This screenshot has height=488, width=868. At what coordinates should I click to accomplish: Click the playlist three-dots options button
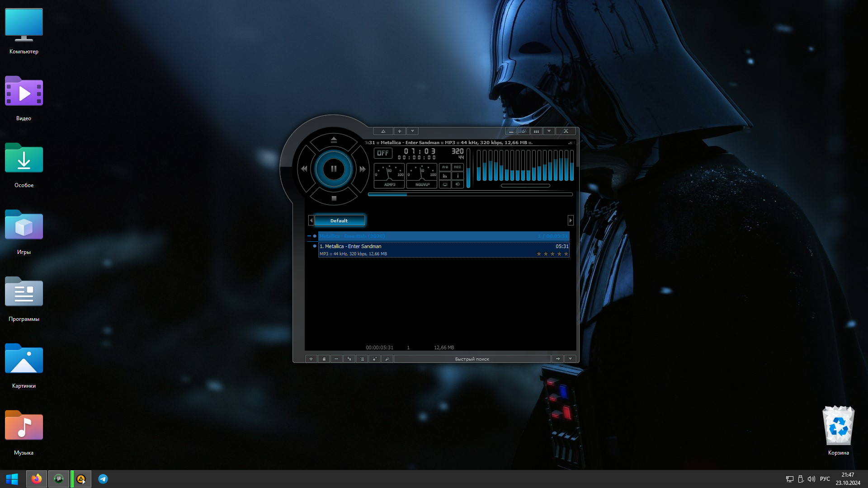tap(374, 359)
